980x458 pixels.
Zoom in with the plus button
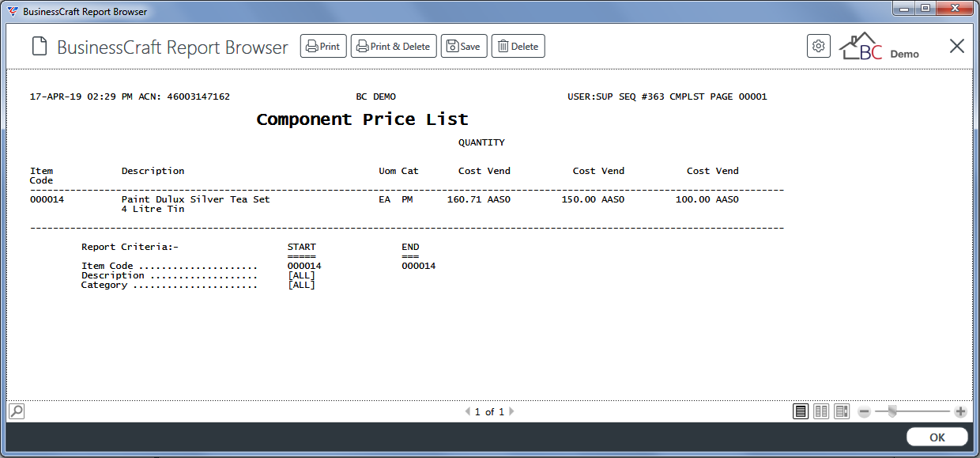click(x=960, y=412)
